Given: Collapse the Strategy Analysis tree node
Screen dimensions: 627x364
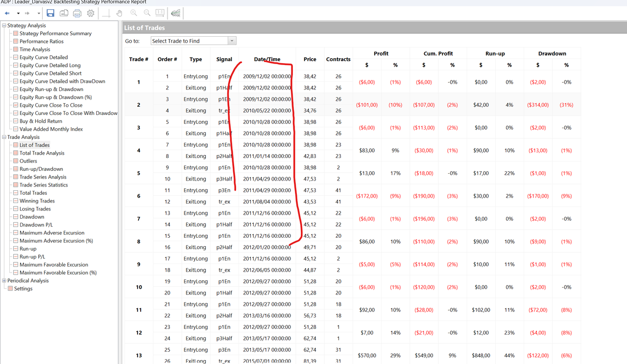Looking at the screenshot, I should (4, 25).
